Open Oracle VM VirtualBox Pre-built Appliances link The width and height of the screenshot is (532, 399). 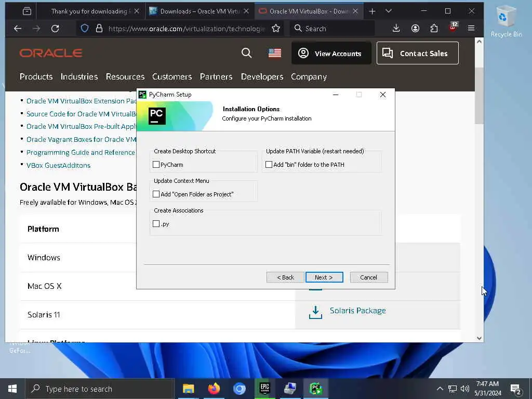tap(82, 127)
